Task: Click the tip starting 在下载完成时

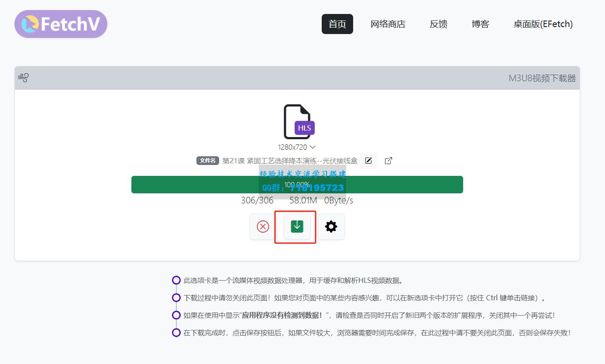Action: (377, 333)
